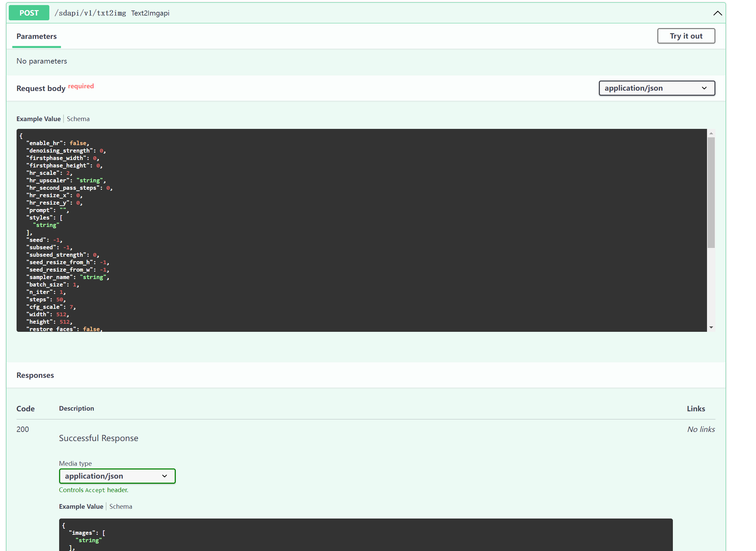
Task: Click the Successful Response description
Action: tap(99, 438)
